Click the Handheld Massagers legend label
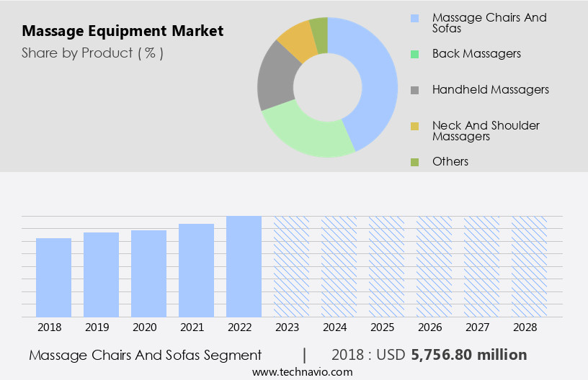The width and height of the screenshot is (588, 380). point(490,90)
